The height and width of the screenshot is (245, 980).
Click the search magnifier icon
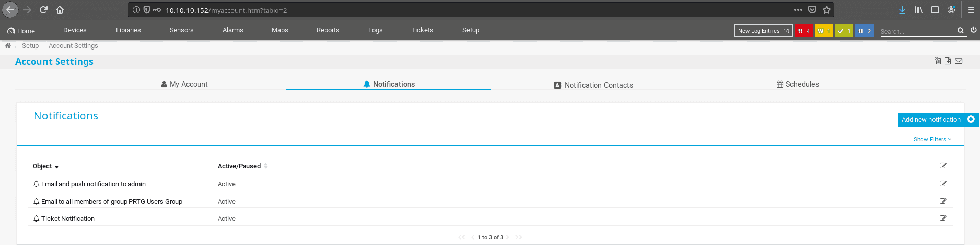coord(961,31)
